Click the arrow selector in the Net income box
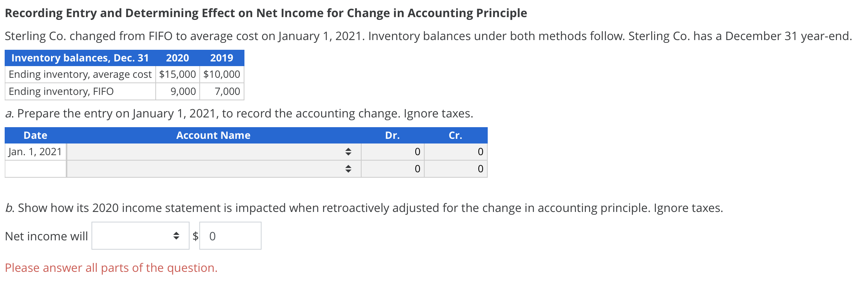The width and height of the screenshot is (868, 287). point(176,235)
